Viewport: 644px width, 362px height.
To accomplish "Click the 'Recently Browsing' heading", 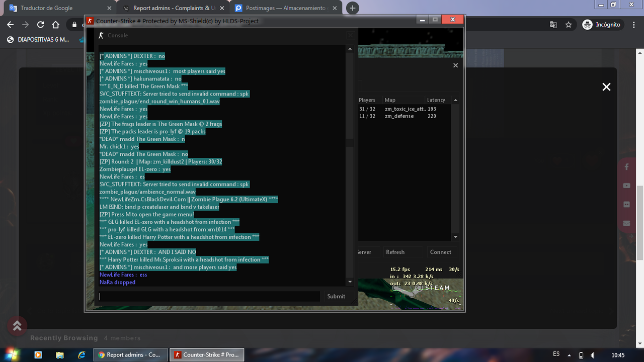I will (x=64, y=338).
